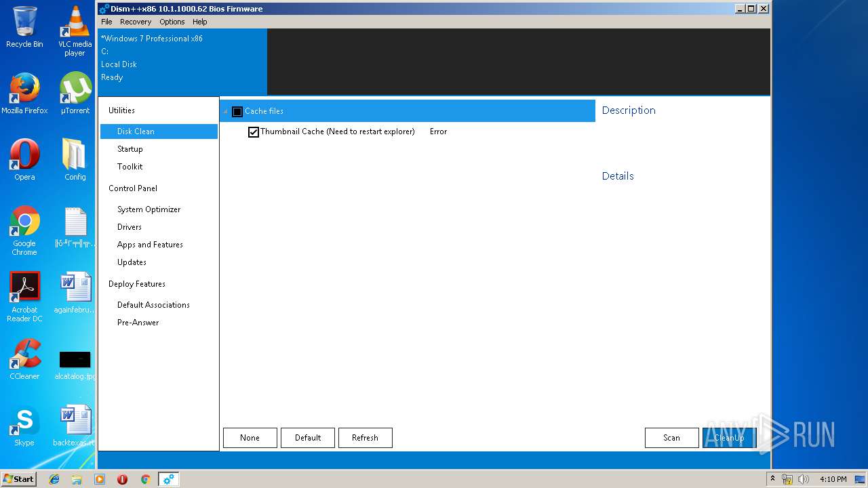Show hidden tray icons arrow
The height and width of the screenshot is (488, 868).
(x=772, y=479)
